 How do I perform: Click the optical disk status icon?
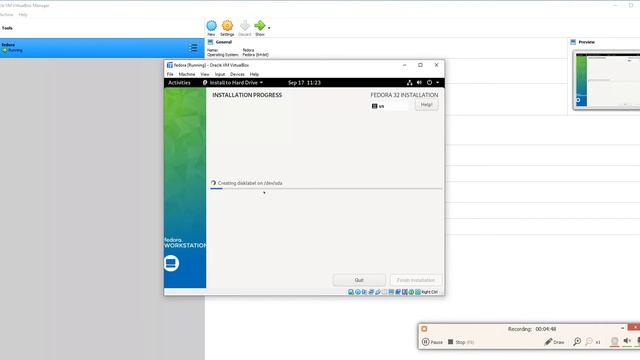coord(358,292)
